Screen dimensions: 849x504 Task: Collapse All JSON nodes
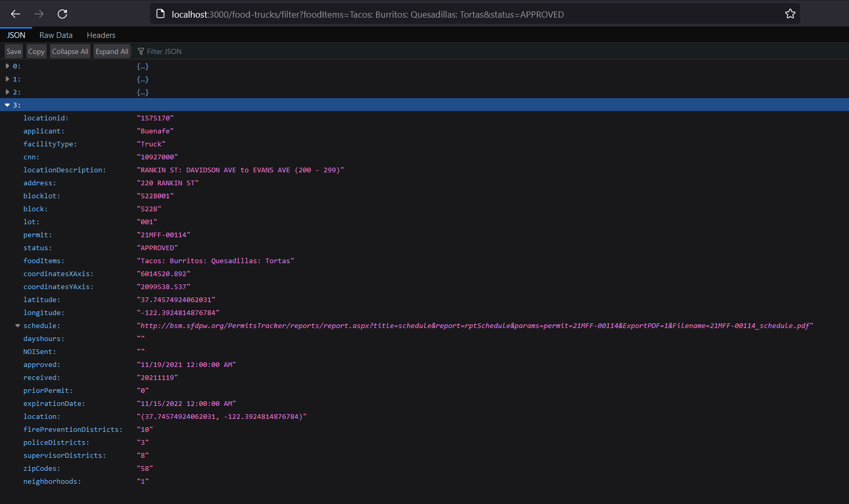click(x=70, y=51)
